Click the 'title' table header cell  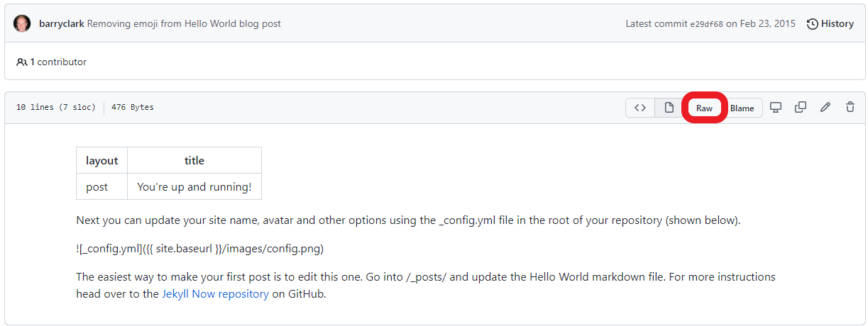[194, 161]
